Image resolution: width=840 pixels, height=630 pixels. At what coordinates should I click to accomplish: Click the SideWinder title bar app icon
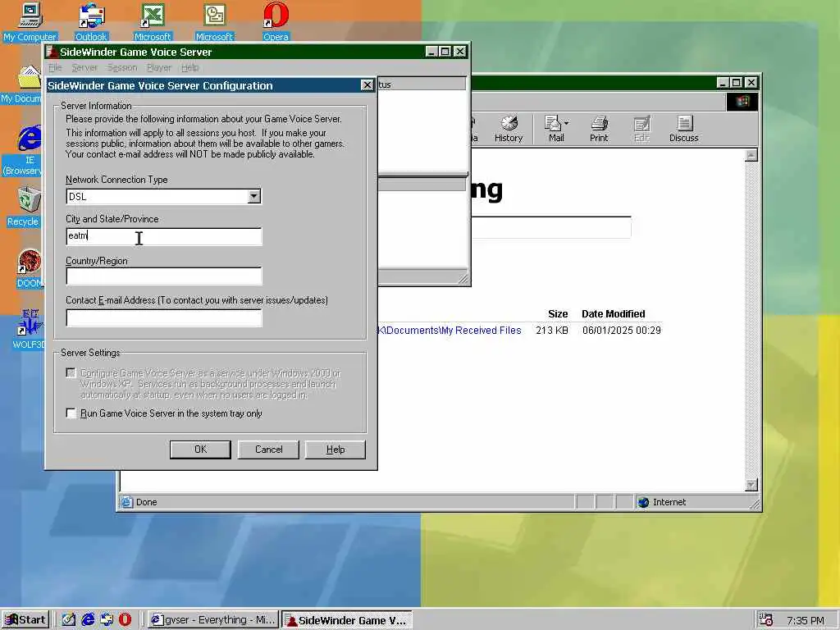pos(52,52)
